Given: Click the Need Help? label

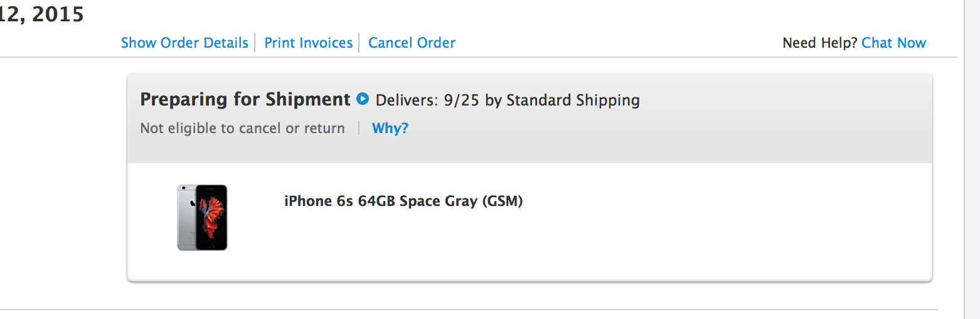Looking at the screenshot, I should 819,43.
